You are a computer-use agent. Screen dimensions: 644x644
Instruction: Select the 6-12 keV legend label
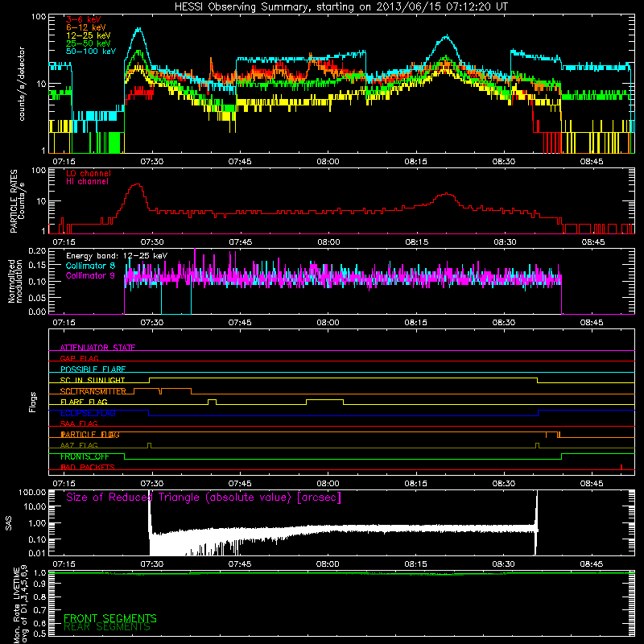pyautogui.click(x=85, y=27)
